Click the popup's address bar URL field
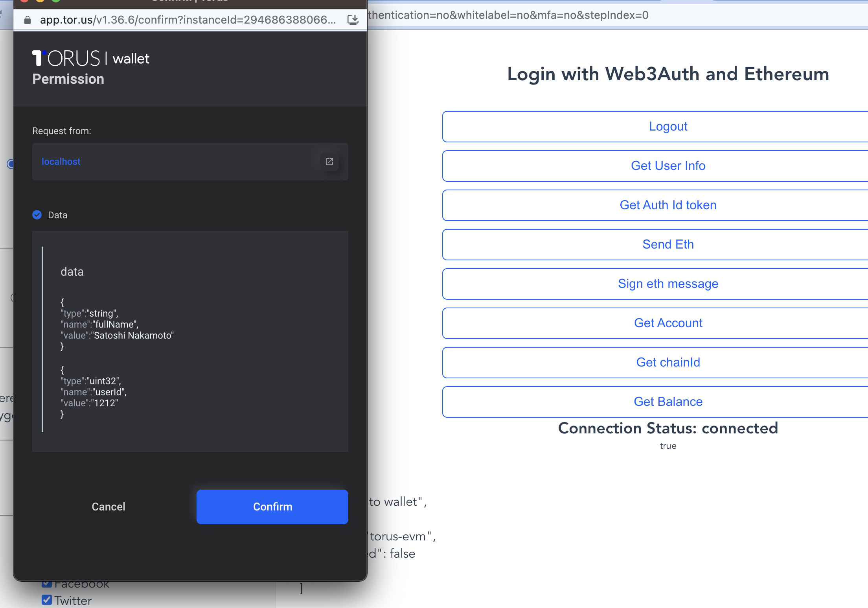This screenshot has height=608, width=868. [x=185, y=20]
